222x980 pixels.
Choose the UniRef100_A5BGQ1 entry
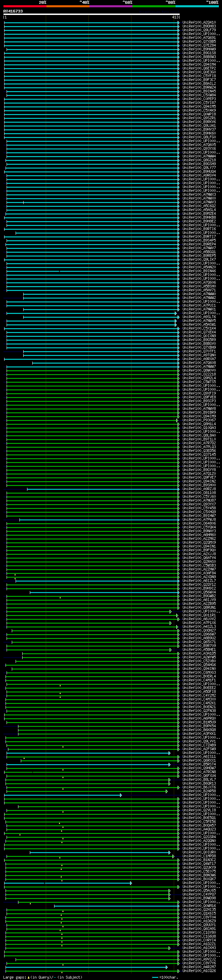click(199, 252)
